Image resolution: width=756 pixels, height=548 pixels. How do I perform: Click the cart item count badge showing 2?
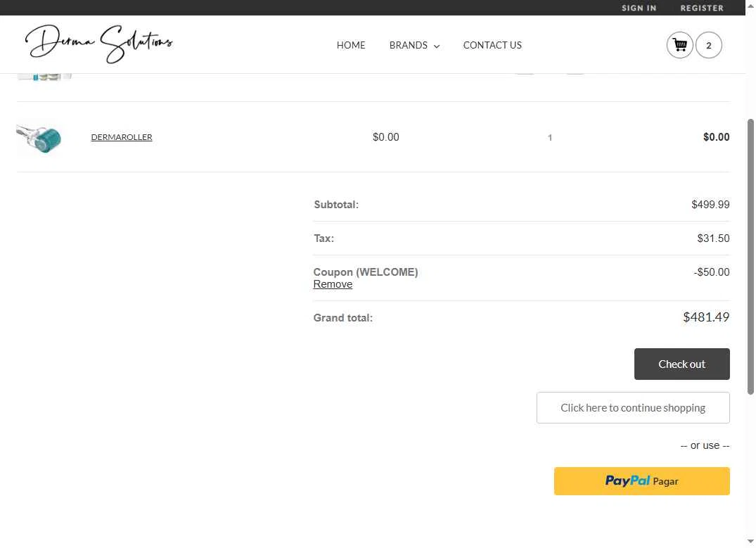click(709, 45)
